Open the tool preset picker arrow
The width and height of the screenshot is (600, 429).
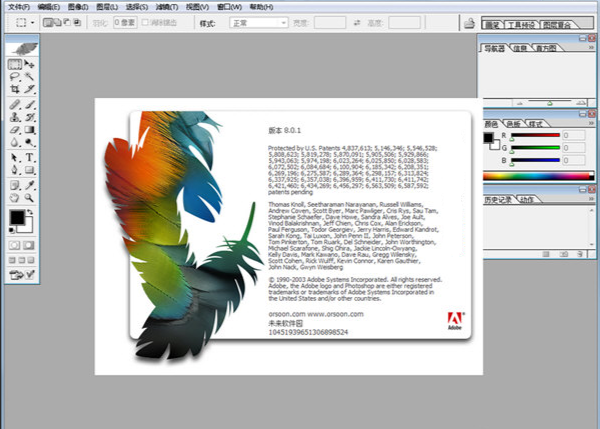(x=33, y=23)
